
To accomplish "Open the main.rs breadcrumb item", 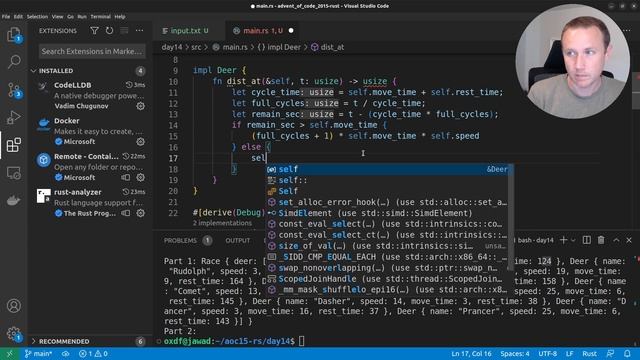I will click(230, 47).
